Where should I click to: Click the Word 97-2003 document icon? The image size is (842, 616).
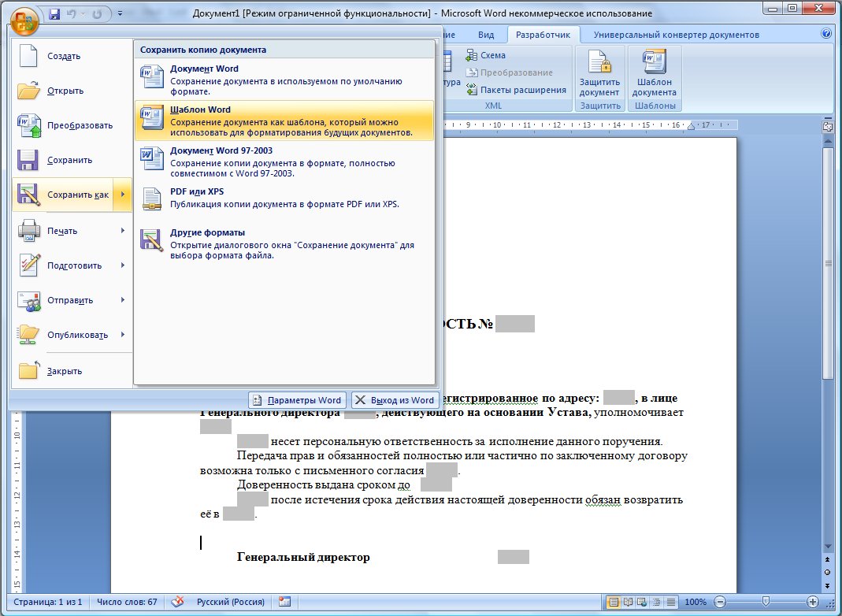(x=152, y=158)
